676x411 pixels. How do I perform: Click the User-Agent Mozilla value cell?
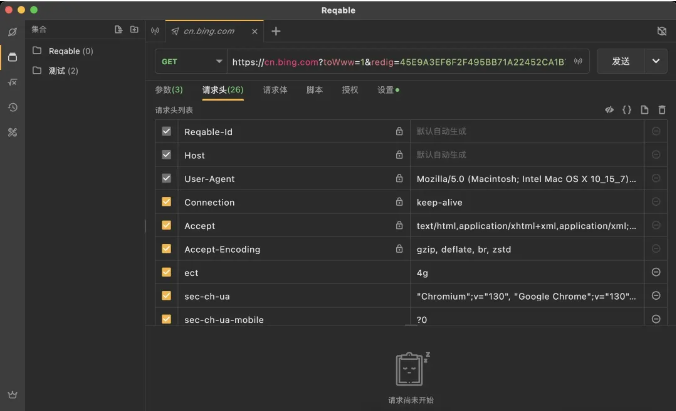coord(527,178)
